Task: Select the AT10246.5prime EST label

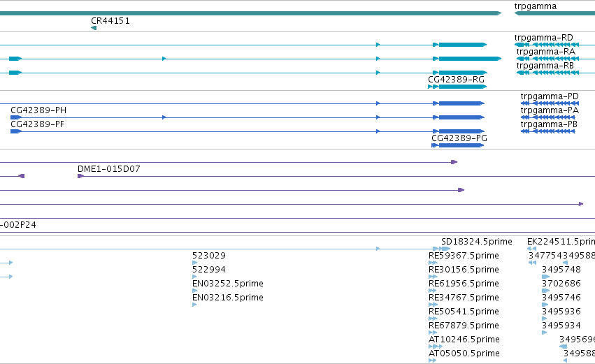Action: click(x=464, y=340)
